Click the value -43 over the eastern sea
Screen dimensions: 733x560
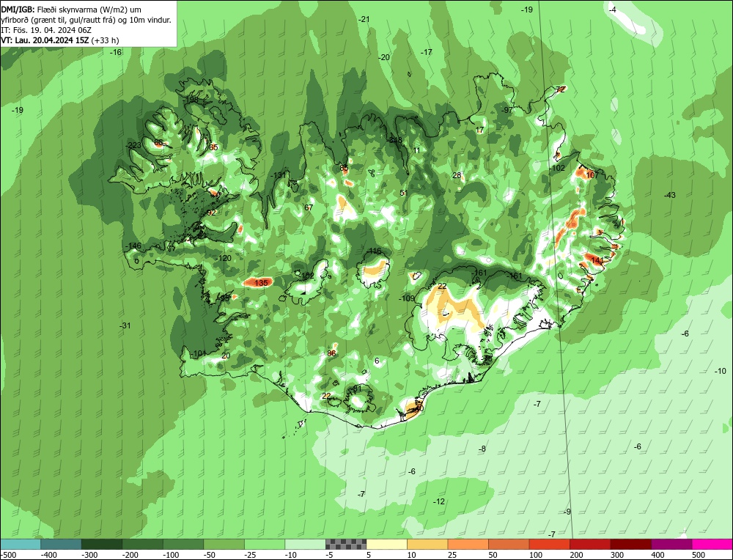click(x=670, y=195)
